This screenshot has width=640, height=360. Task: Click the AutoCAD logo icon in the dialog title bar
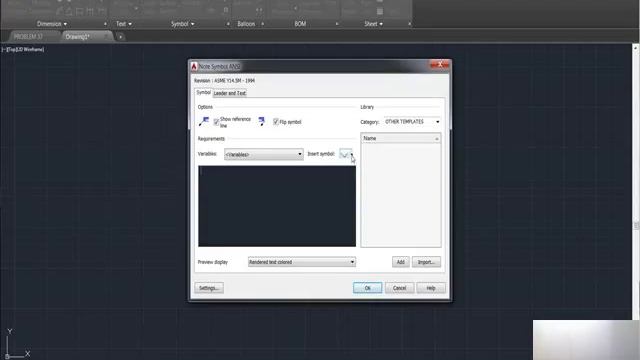(194, 66)
